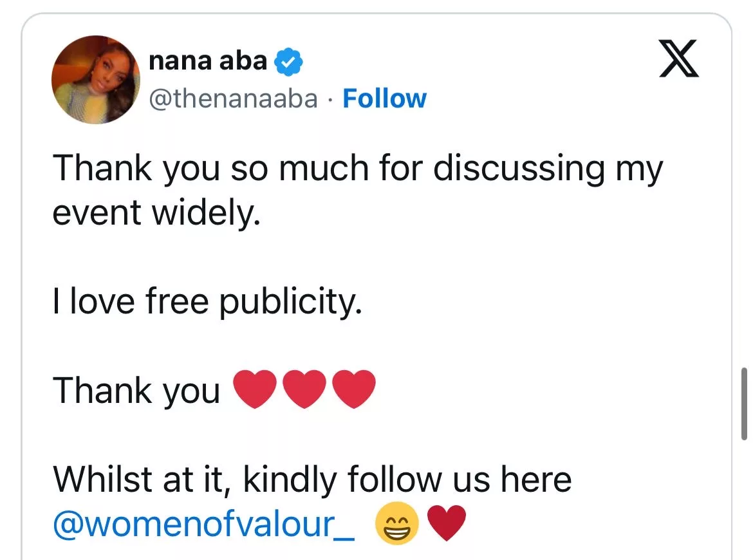753x560 pixels.
Task: Click the dark red heart after the grin
Action: pyautogui.click(x=446, y=524)
